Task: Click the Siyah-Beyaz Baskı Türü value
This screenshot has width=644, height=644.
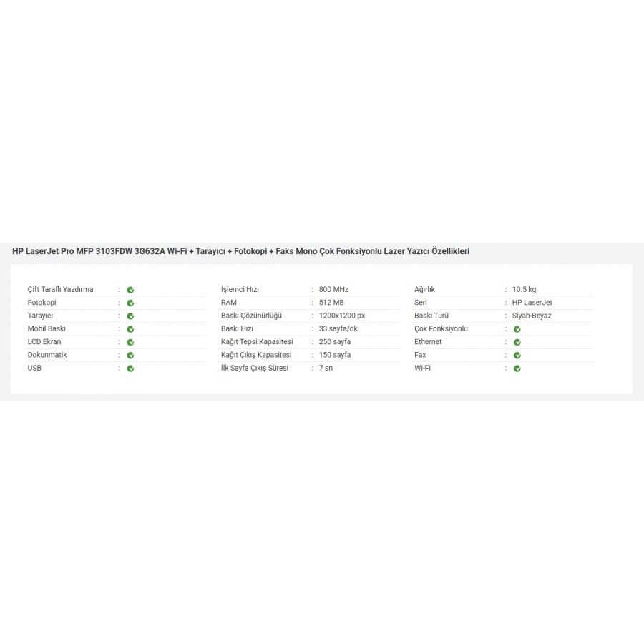Action: coord(532,315)
